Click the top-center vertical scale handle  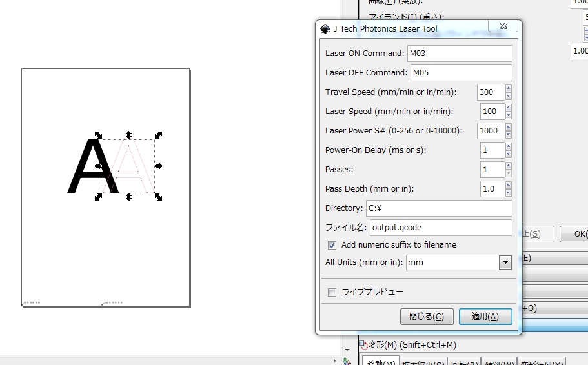(128, 135)
